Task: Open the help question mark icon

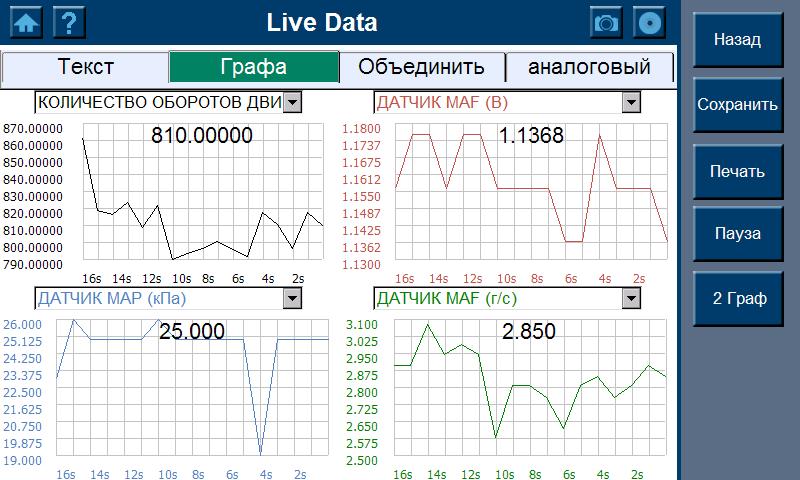Action: tap(69, 22)
